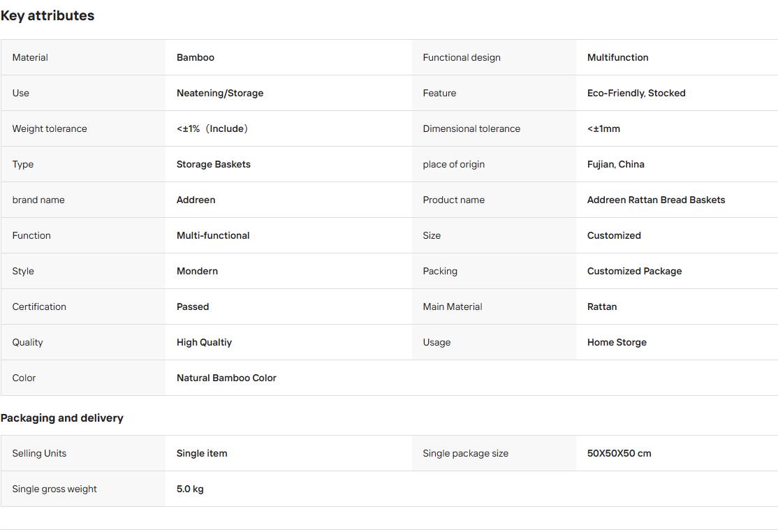Click the Storage Baskets type value
Screen dimensions: 778x532
(x=213, y=165)
